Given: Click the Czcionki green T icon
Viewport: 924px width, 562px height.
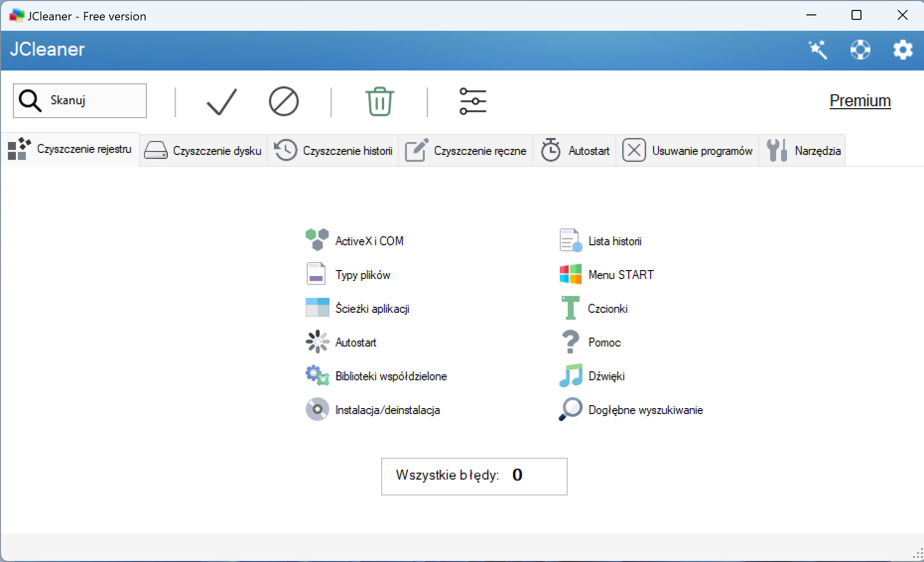Looking at the screenshot, I should 571,308.
